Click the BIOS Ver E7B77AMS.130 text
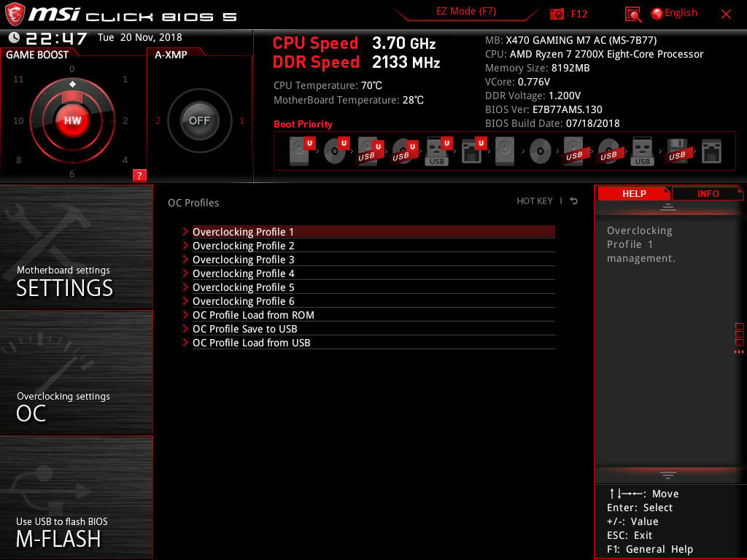 click(x=543, y=109)
